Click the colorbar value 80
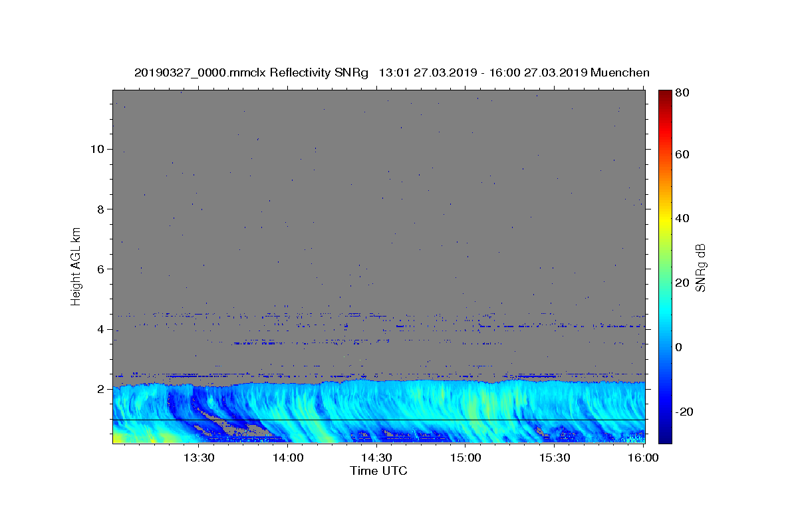 coord(682,93)
